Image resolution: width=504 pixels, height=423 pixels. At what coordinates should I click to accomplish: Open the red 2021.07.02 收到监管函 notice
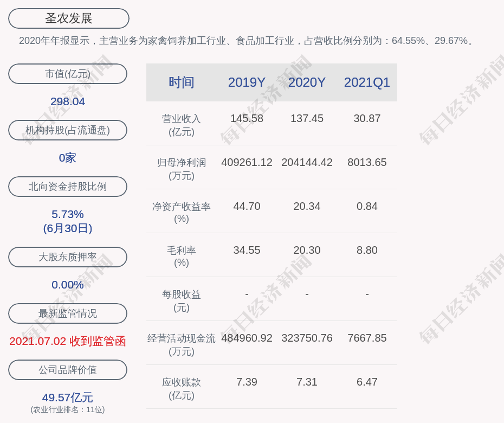68,341
